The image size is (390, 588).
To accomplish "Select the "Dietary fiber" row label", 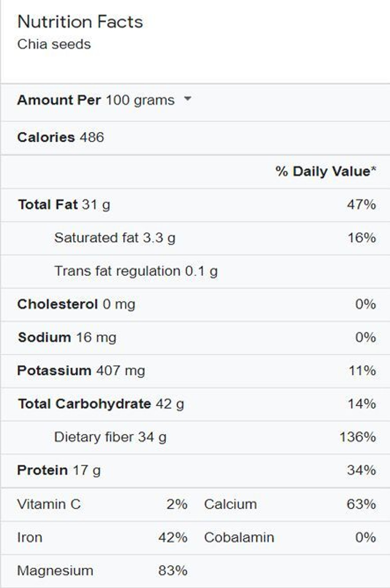I will pos(94,437).
